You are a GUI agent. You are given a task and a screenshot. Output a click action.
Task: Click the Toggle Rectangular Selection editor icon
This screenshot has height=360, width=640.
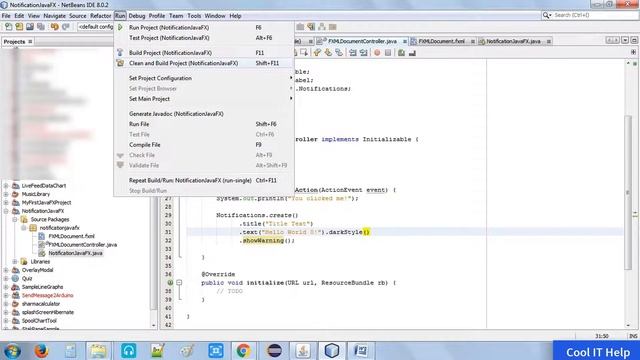click(304, 53)
